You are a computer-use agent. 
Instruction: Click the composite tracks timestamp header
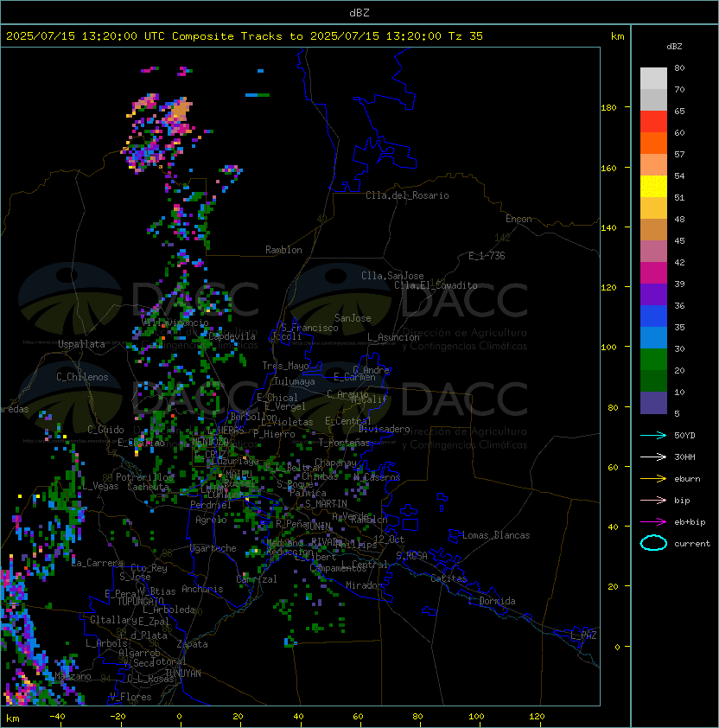245,36
